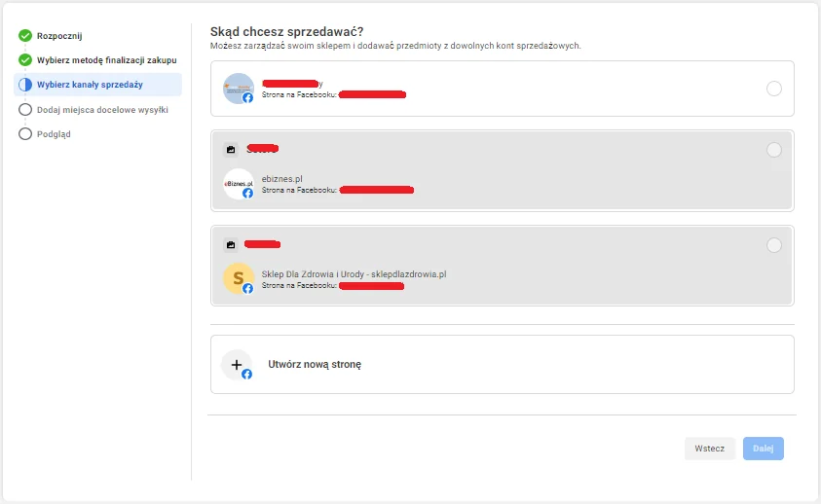The width and height of the screenshot is (821, 504).
Task: Open the Podgląd step
Action: (x=54, y=134)
